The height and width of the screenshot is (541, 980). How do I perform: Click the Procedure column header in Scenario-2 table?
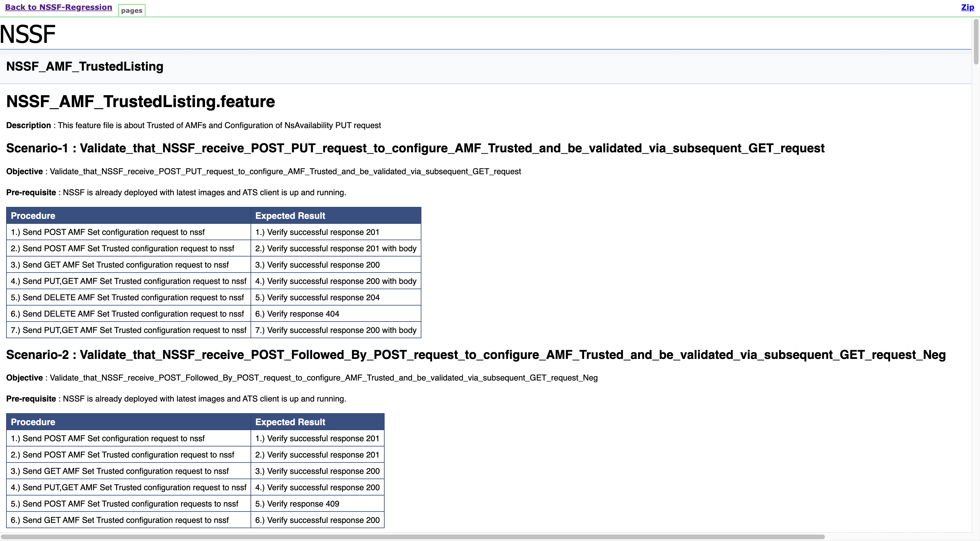coord(33,422)
